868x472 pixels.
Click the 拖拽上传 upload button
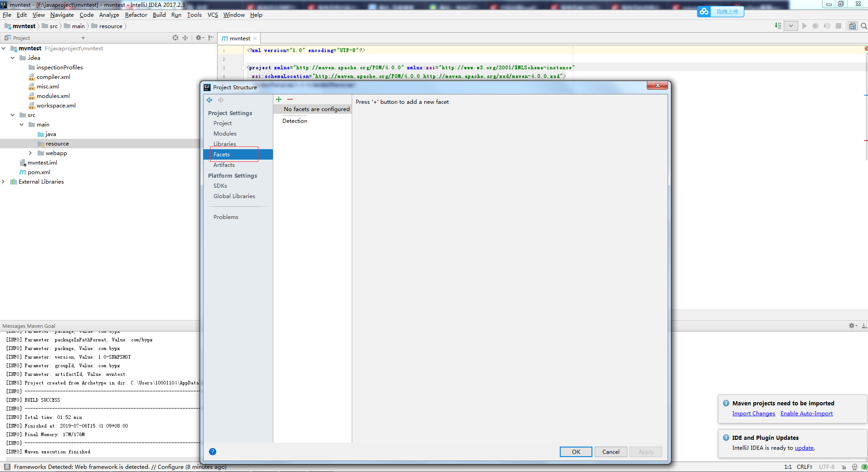pos(727,12)
